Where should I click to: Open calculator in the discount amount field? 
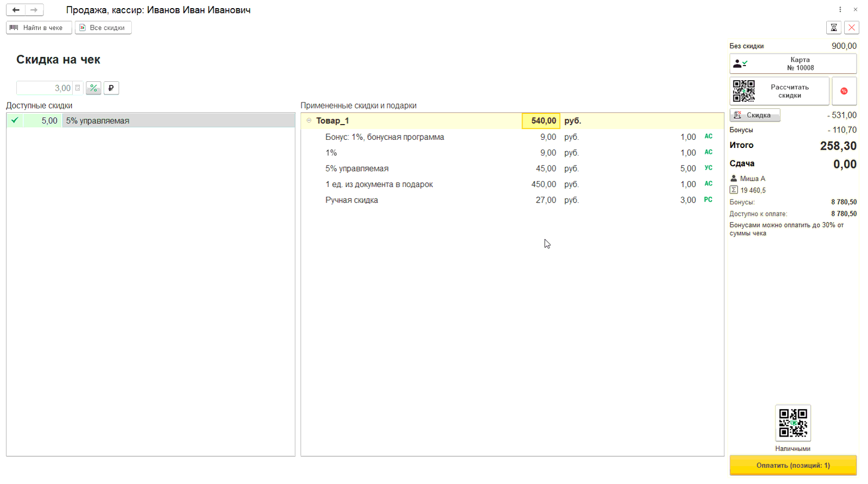click(78, 88)
